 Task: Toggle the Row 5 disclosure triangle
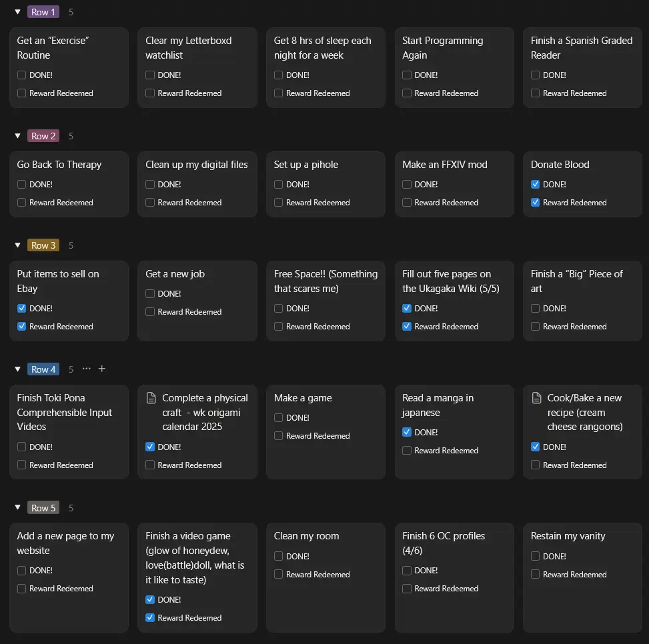(17, 508)
